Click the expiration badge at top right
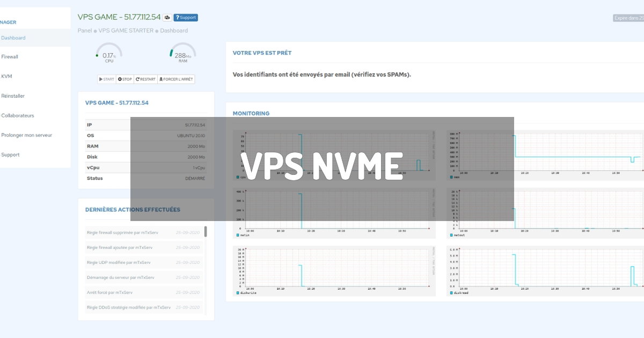The height and width of the screenshot is (338, 644). (x=628, y=18)
